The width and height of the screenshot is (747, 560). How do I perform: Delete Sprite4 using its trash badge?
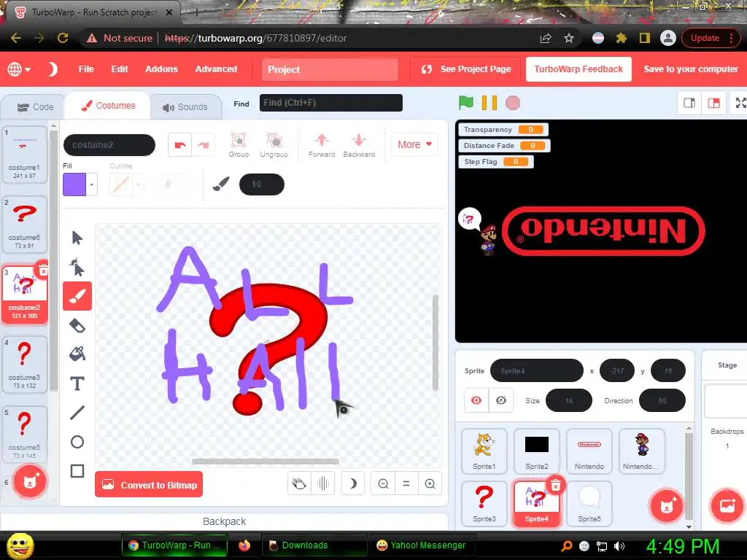point(555,485)
